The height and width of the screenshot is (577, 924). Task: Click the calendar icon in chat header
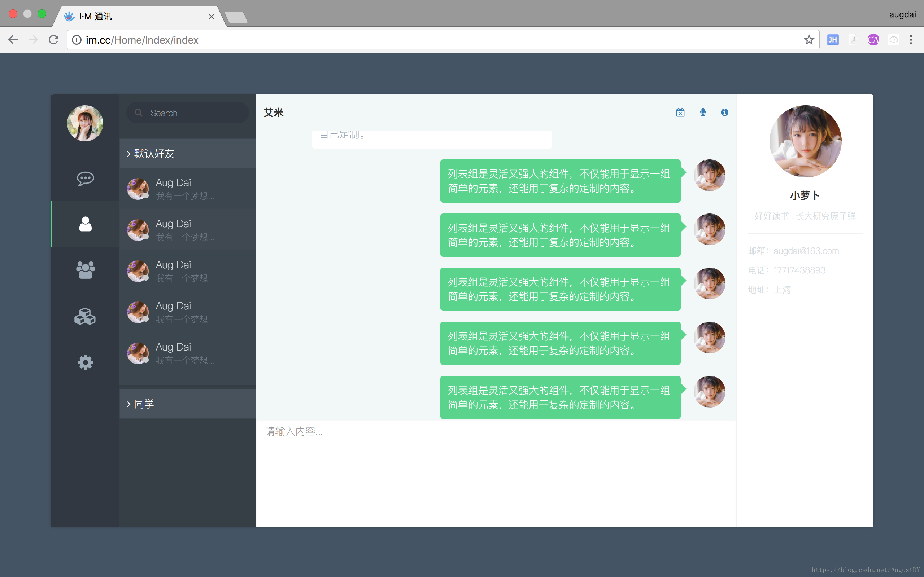(x=680, y=113)
